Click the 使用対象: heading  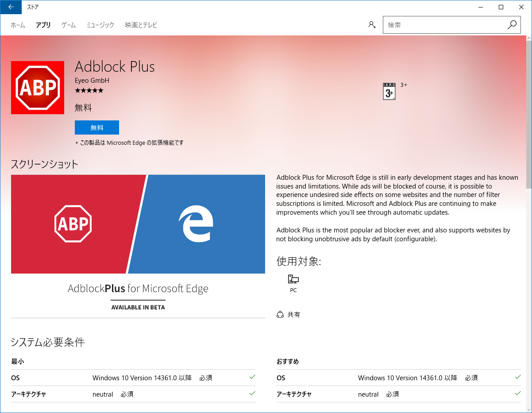(299, 261)
